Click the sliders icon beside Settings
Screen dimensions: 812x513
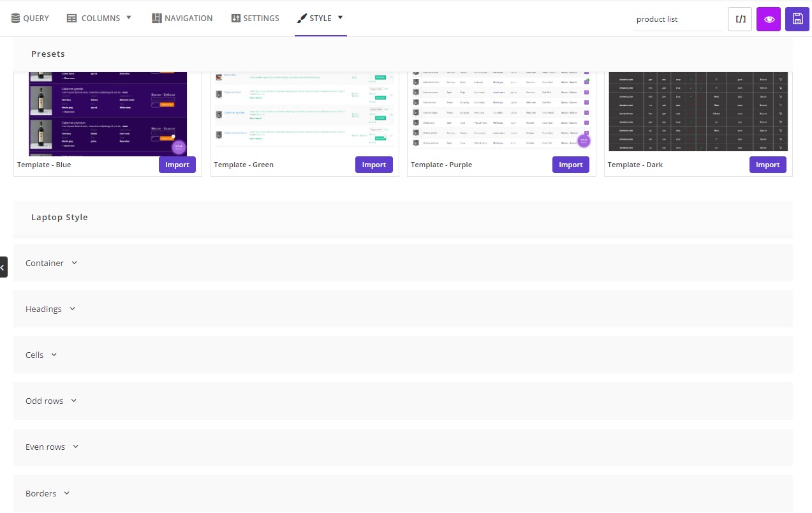pyautogui.click(x=236, y=19)
